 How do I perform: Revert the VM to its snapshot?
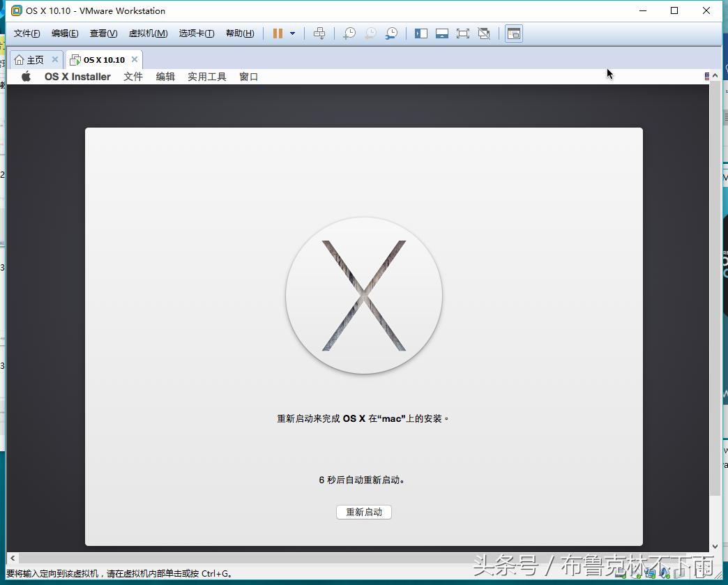click(x=371, y=33)
